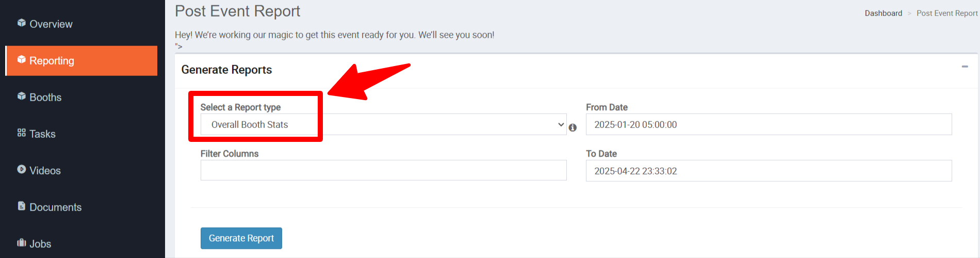Click the Videos play icon
Viewport: 980px width, 258px height.
coord(21,169)
